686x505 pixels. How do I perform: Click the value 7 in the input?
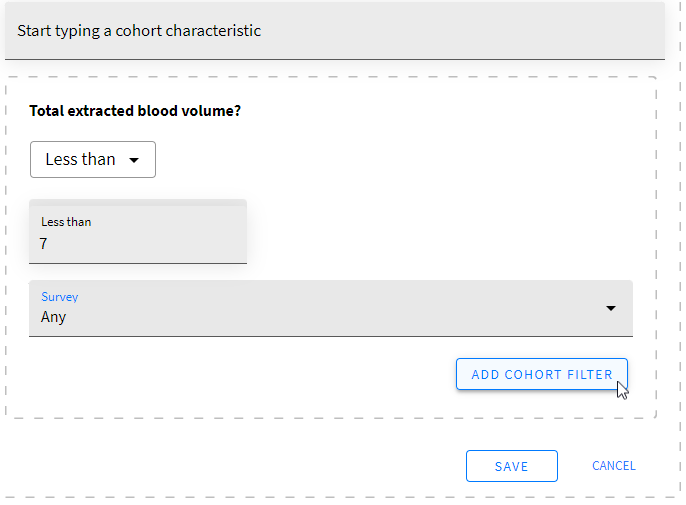(44, 244)
